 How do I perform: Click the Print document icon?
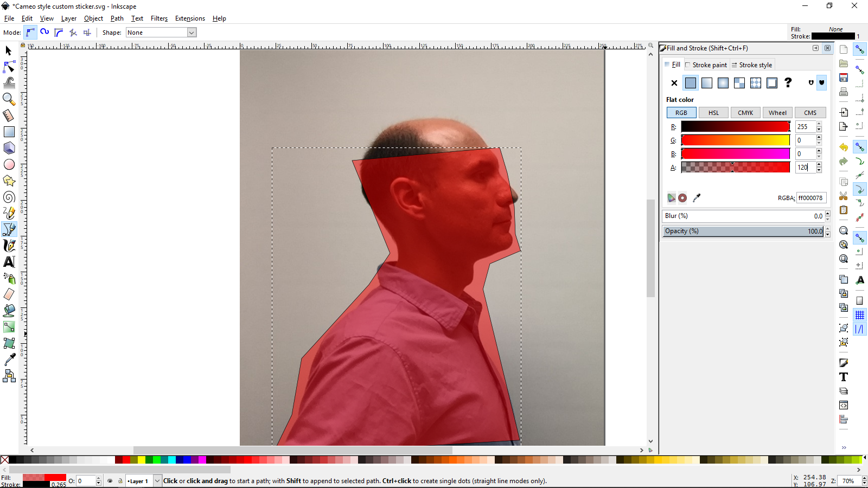(844, 92)
